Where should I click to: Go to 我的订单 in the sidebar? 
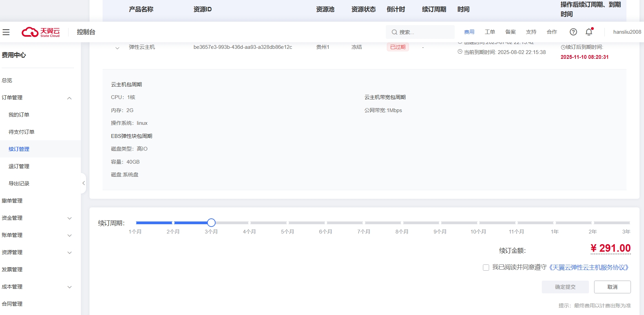click(x=19, y=115)
